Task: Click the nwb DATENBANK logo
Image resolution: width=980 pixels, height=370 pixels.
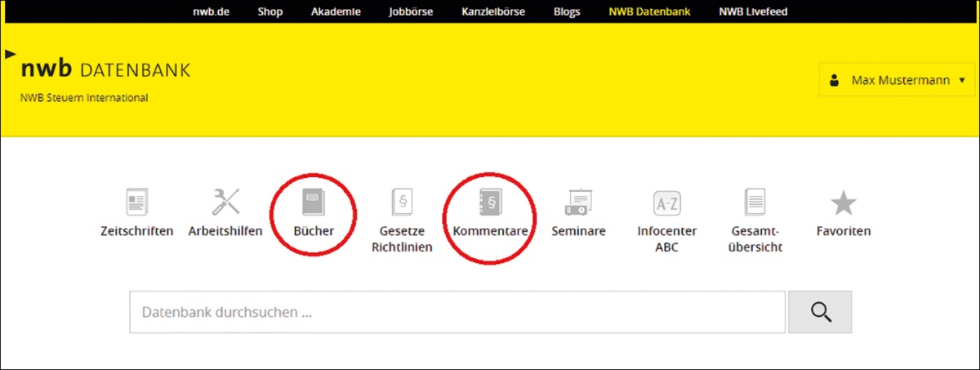Action: tap(105, 70)
